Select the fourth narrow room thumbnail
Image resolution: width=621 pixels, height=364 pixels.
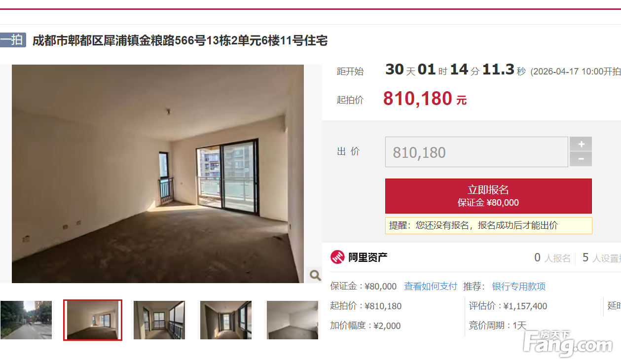(226, 320)
